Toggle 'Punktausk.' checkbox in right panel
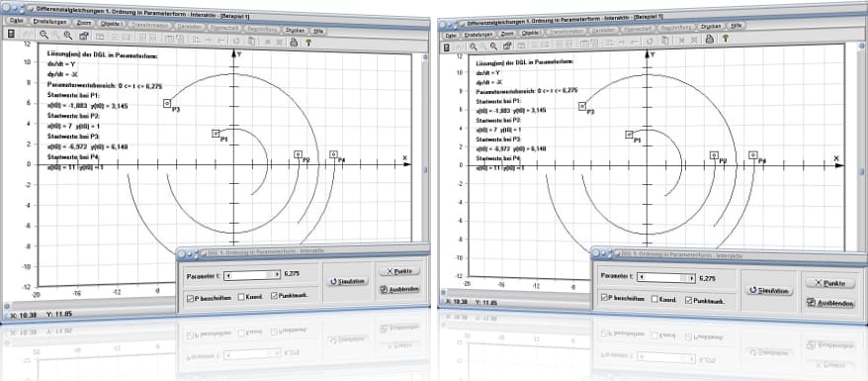This screenshot has width=868, height=381. coord(689,300)
